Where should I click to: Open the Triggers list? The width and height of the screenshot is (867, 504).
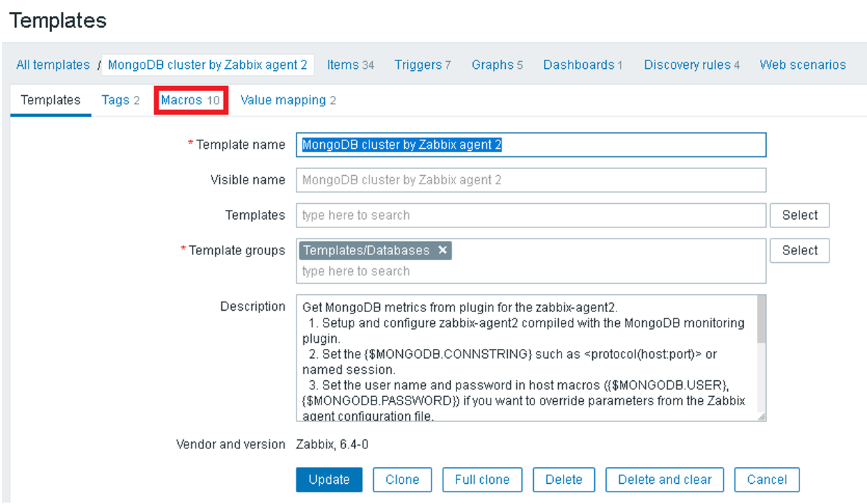pos(422,65)
